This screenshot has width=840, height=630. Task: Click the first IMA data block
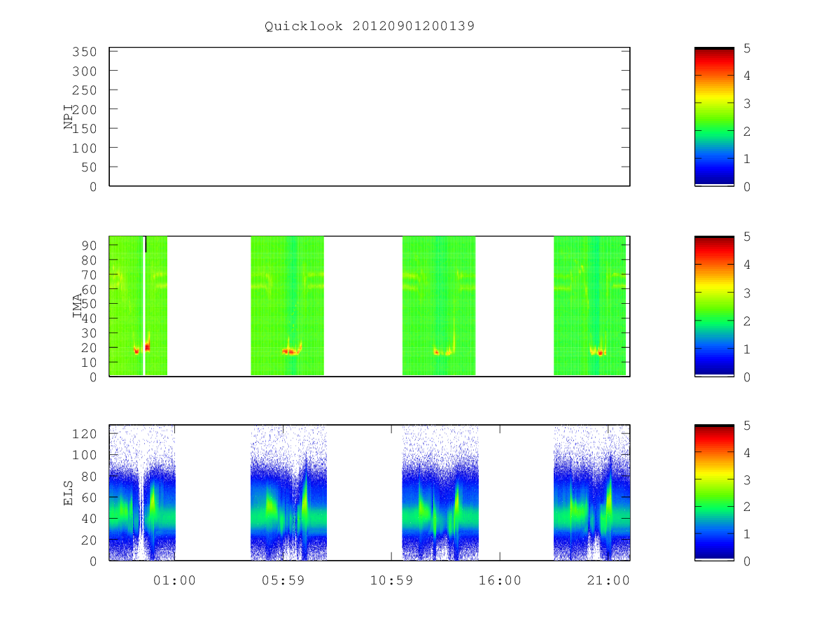point(138,306)
